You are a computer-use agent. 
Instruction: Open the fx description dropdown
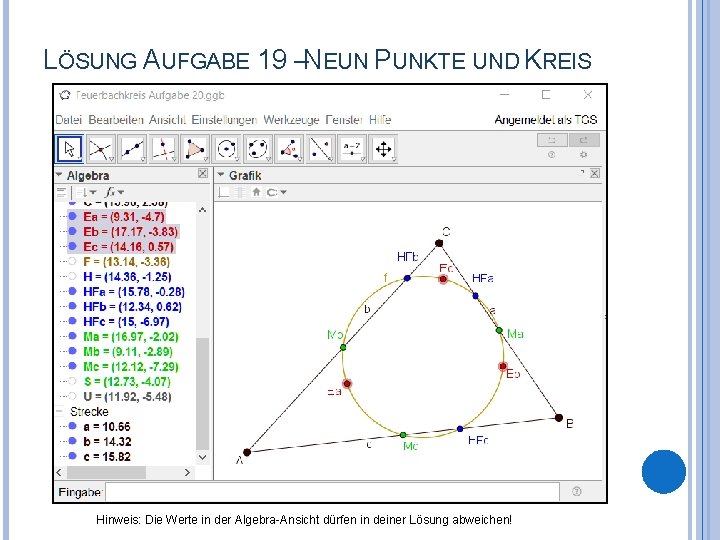115,192
